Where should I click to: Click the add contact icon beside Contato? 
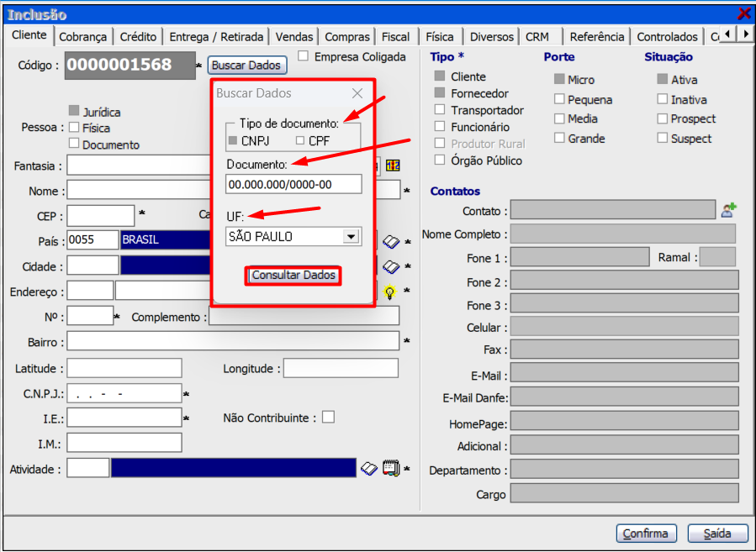point(728,211)
